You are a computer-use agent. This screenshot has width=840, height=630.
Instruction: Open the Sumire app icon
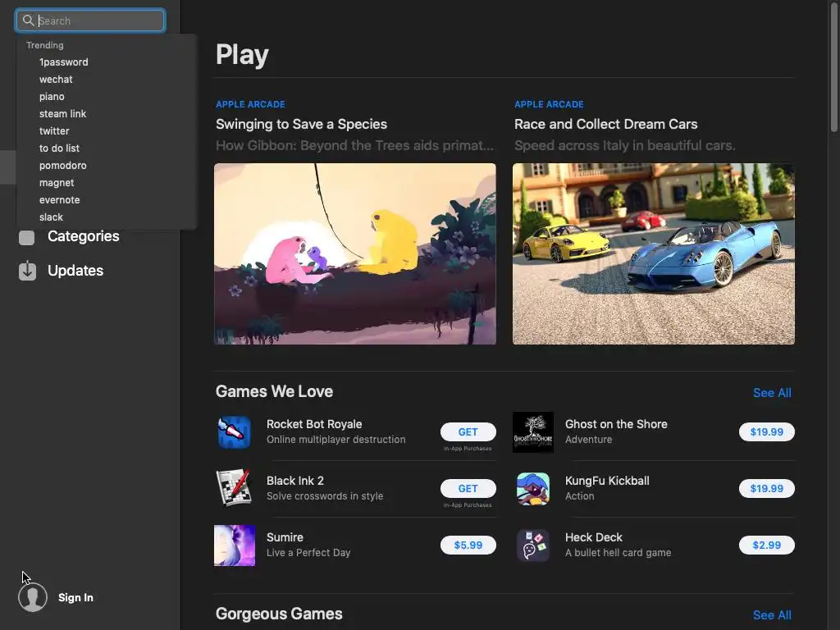click(234, 545)
